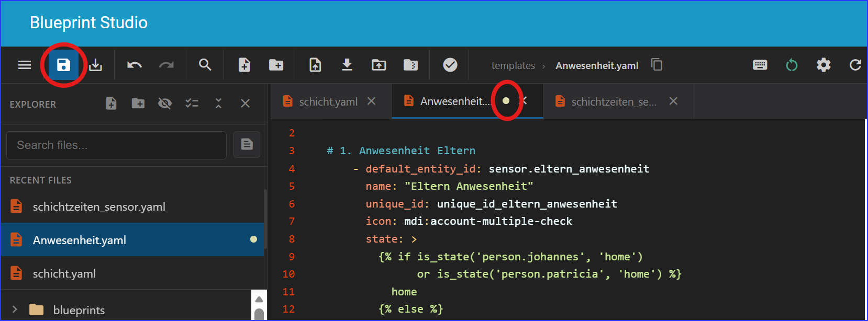Toggle hidden files visibility in Explorer
This screenshot has height=321, width=868.
coord(165,104)
